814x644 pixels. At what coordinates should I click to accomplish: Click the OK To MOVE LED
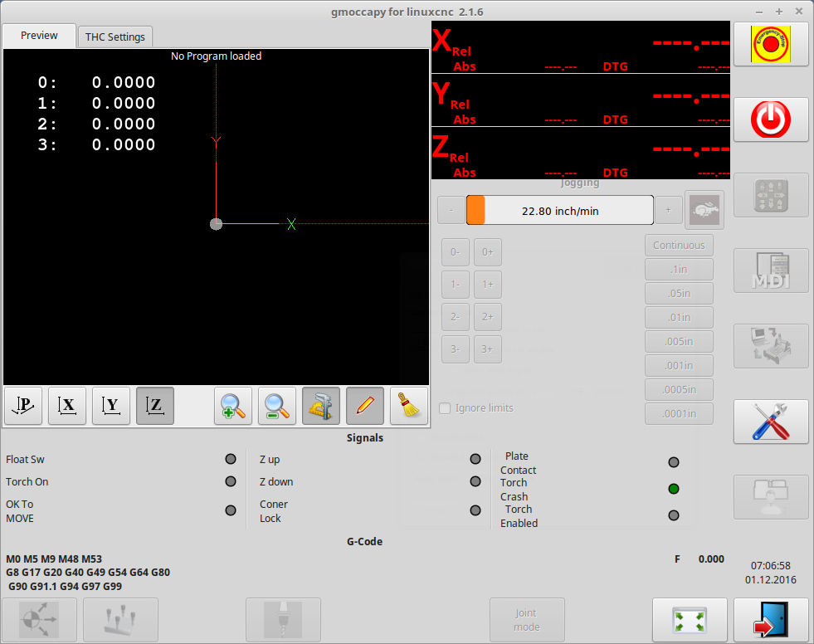tap(231, 510)
